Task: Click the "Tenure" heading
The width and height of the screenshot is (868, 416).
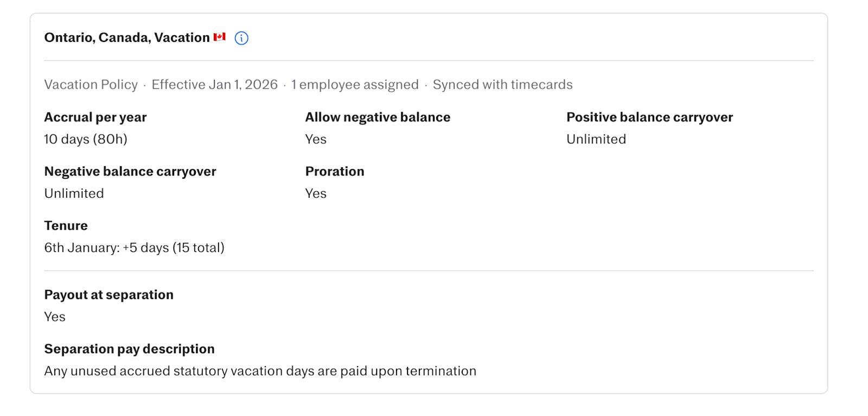Action: click(x=66, y=226)
